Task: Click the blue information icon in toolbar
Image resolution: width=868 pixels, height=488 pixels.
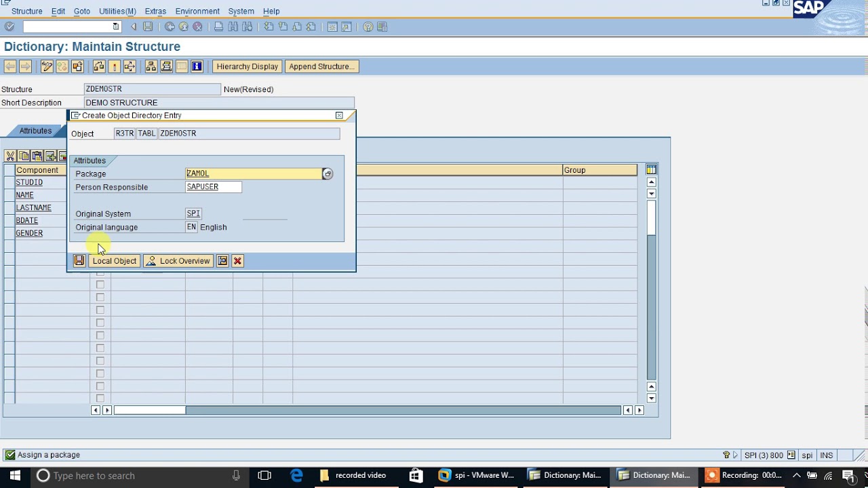Action: (x=197, y=66)
